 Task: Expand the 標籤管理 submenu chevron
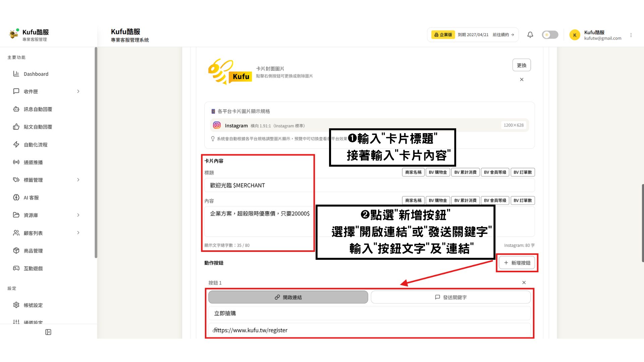[x=78, y=180]
